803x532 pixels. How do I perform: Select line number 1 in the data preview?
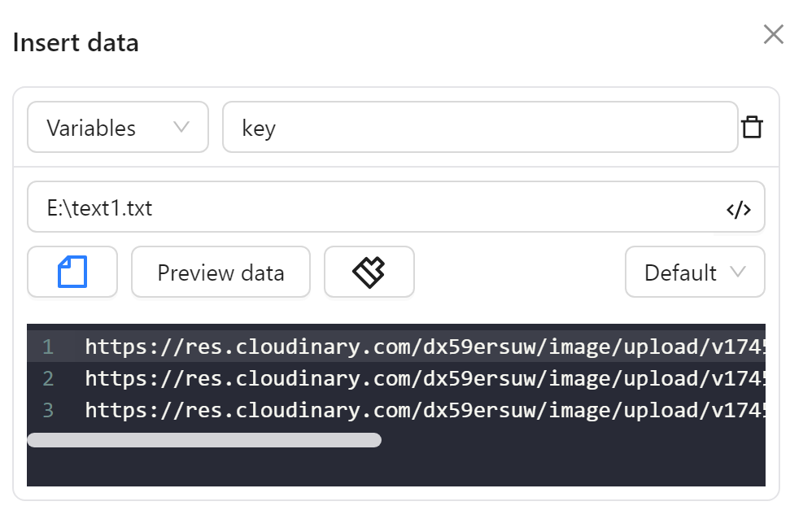(47, 347)
